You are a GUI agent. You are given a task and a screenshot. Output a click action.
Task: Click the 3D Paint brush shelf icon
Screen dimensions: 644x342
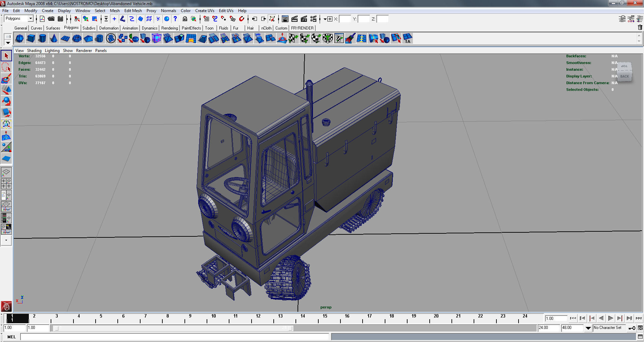coord(351,38)
